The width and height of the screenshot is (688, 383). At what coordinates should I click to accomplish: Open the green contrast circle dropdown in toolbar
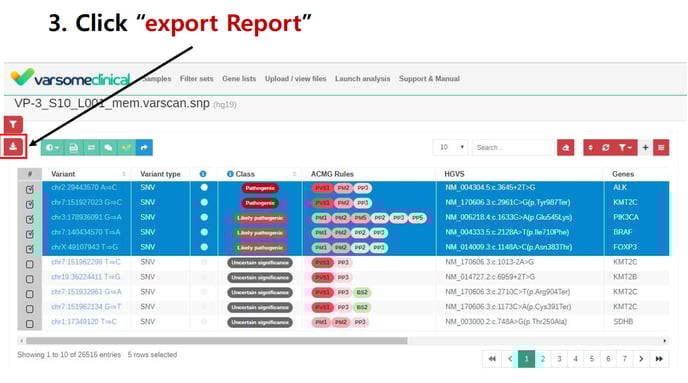click(x=52, y=147)
